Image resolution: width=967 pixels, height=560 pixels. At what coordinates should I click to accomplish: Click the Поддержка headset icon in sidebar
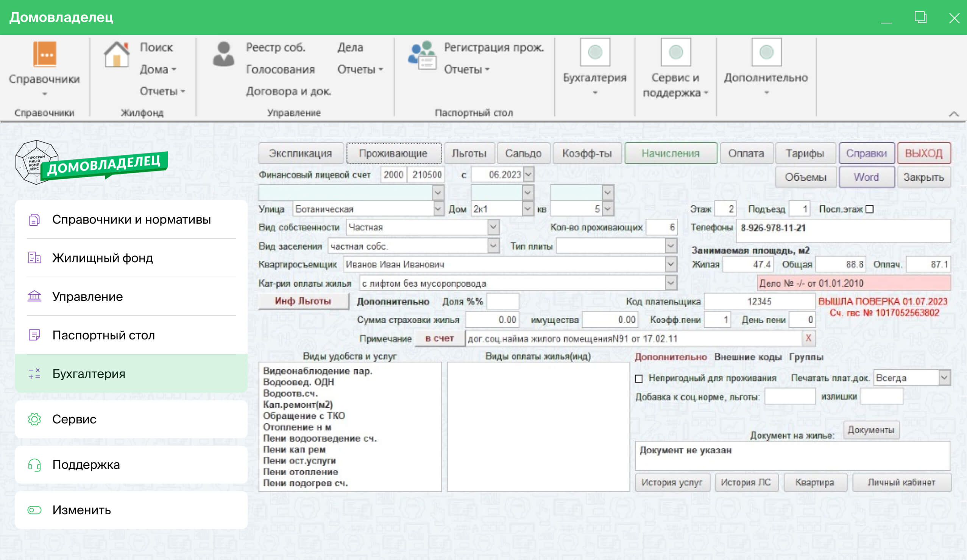tap(34, 465)
